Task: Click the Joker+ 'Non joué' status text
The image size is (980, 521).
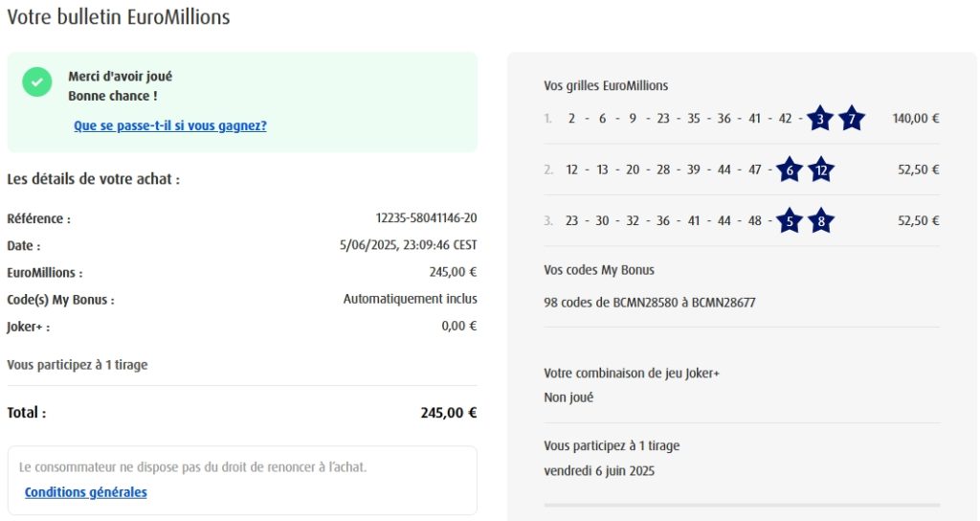Action: (x=568, y=397)
